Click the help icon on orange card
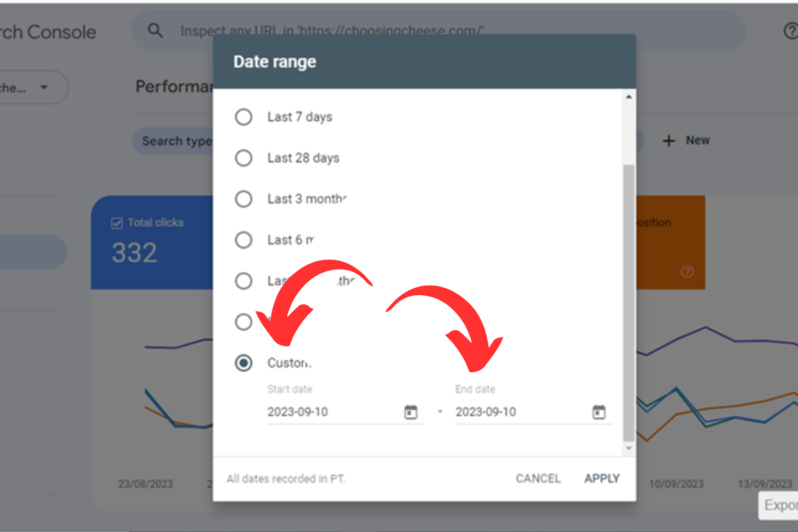Screen dimensions: 798x532 (687, 271)
